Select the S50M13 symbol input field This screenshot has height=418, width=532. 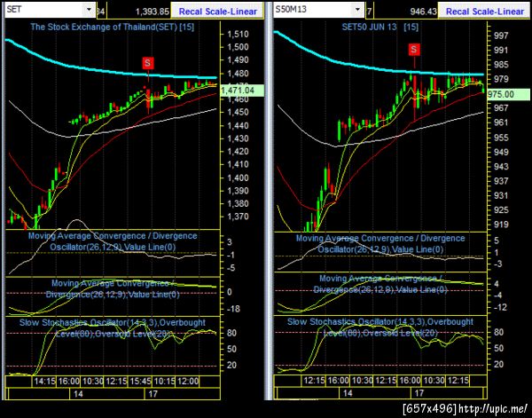coord(313,10)
